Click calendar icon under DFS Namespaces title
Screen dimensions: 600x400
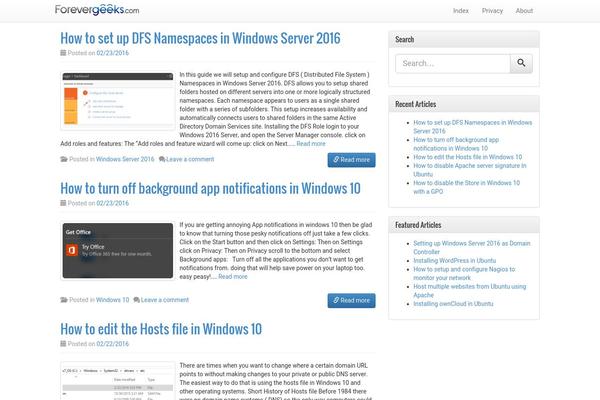point(63,53)
